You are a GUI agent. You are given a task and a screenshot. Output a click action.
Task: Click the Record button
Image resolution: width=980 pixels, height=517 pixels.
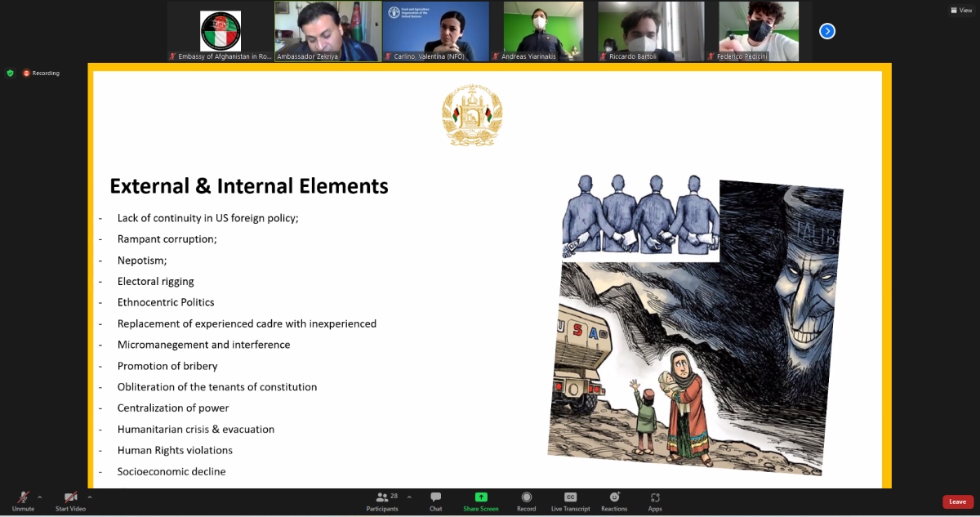pos(527,501)
